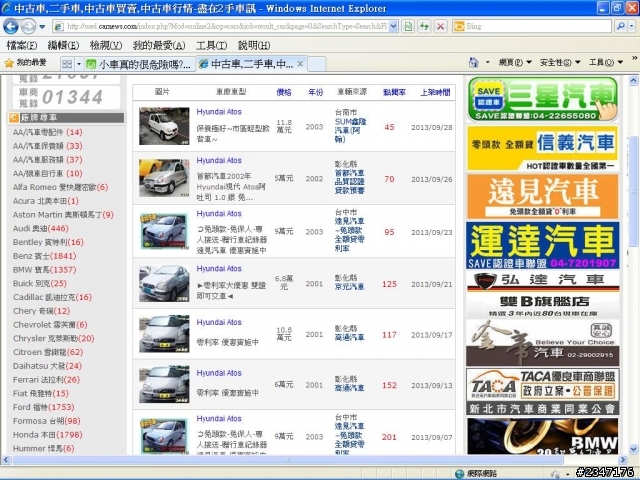Click the browser Back arrow button
Image resolution: width=640 pixels, height=480 pixels.
(x=11, y=27)
